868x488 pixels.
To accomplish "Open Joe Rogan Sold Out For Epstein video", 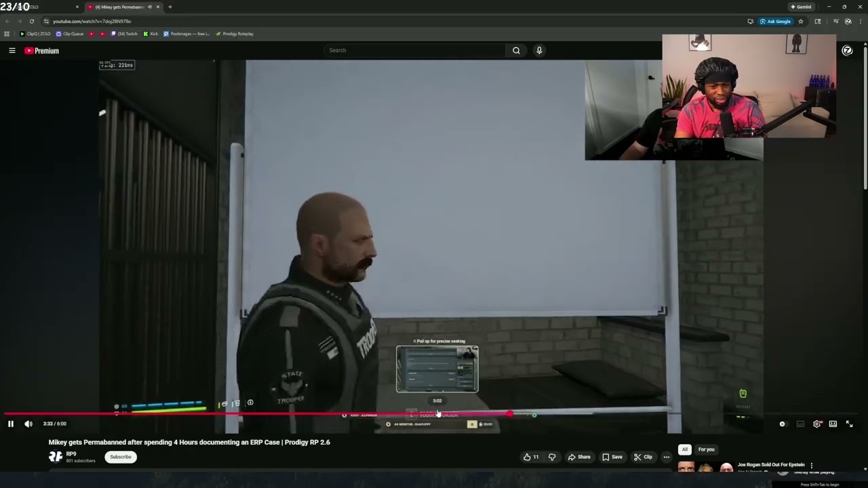I will pyautogui.click(x=771, y=465).
